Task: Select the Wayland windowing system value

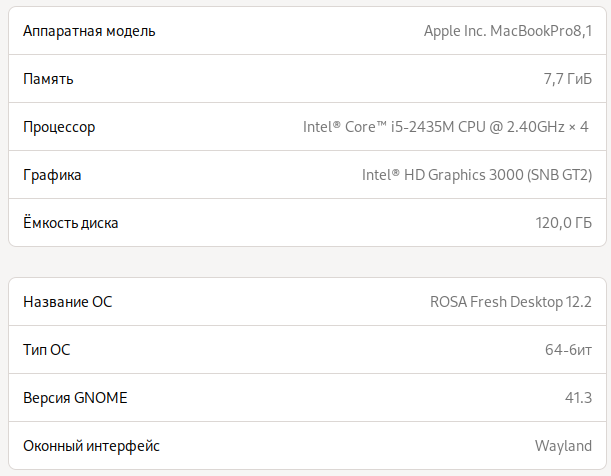Action: [x=563, y=446]
